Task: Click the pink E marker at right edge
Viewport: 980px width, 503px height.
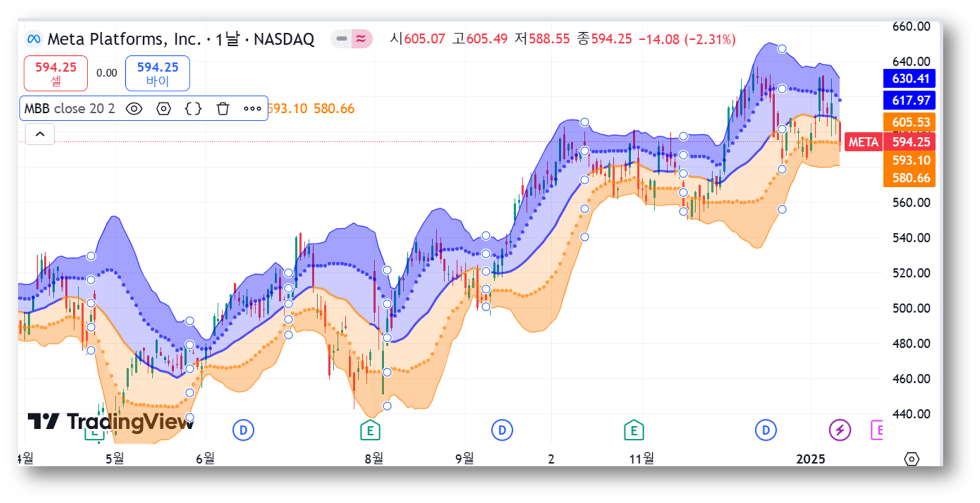Action: click(877, 430)
